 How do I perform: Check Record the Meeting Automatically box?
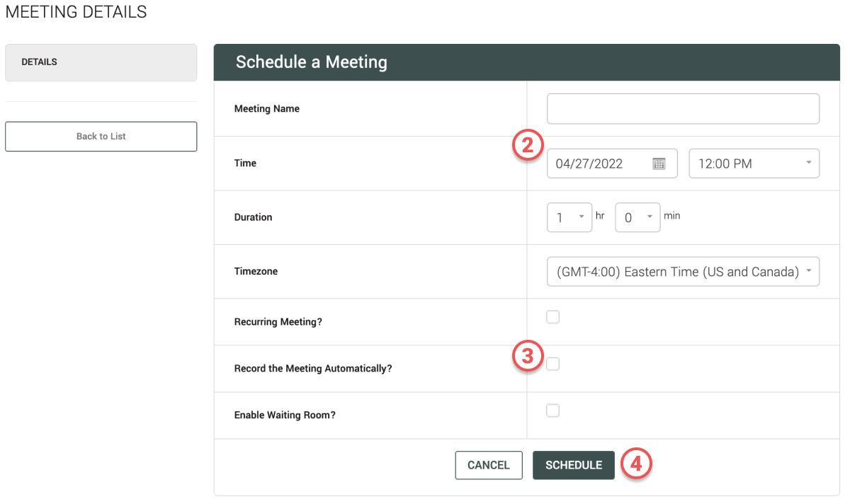click(553, 364)
